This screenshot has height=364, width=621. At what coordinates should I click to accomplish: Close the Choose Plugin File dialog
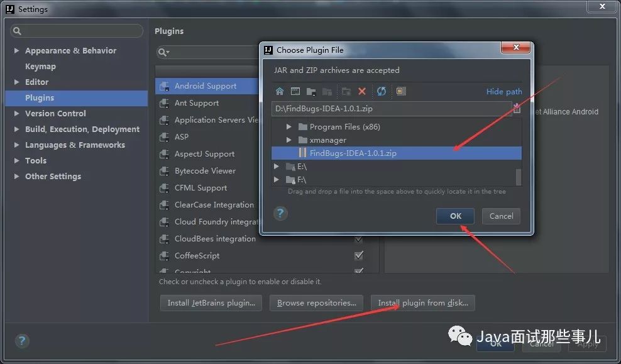coord(515,47)
